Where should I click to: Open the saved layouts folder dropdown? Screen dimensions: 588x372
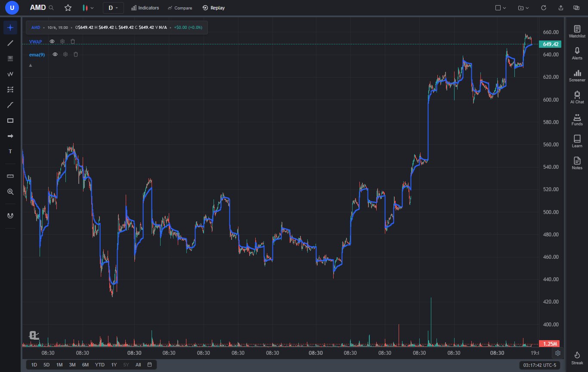(523, 8)
